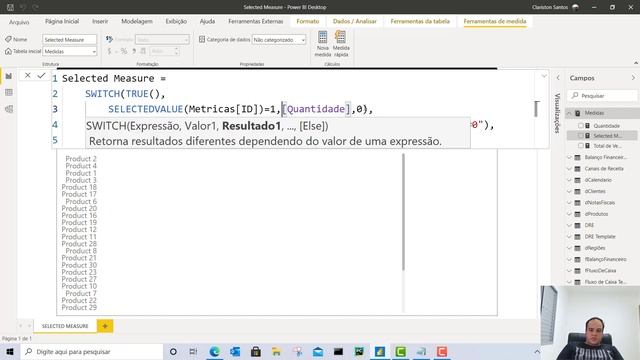Click the Windows taskbar search box
Image resolution: width=640 pixels, height=360 pixels.
(x=92, y=351)
